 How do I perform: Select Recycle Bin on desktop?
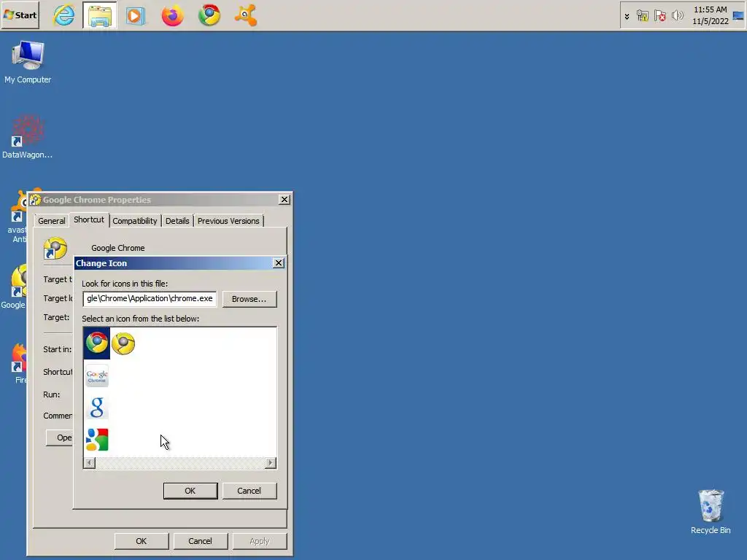tap(711, 512)
